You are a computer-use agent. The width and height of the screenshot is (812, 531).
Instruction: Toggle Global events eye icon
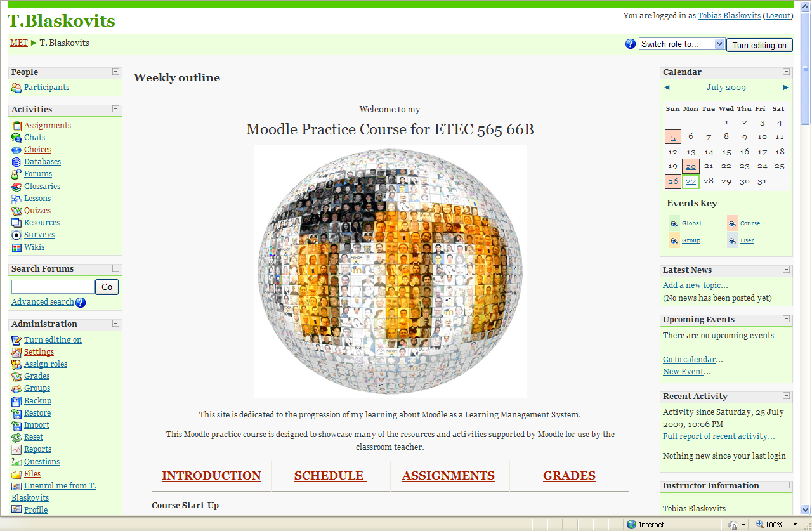[674, 223]
